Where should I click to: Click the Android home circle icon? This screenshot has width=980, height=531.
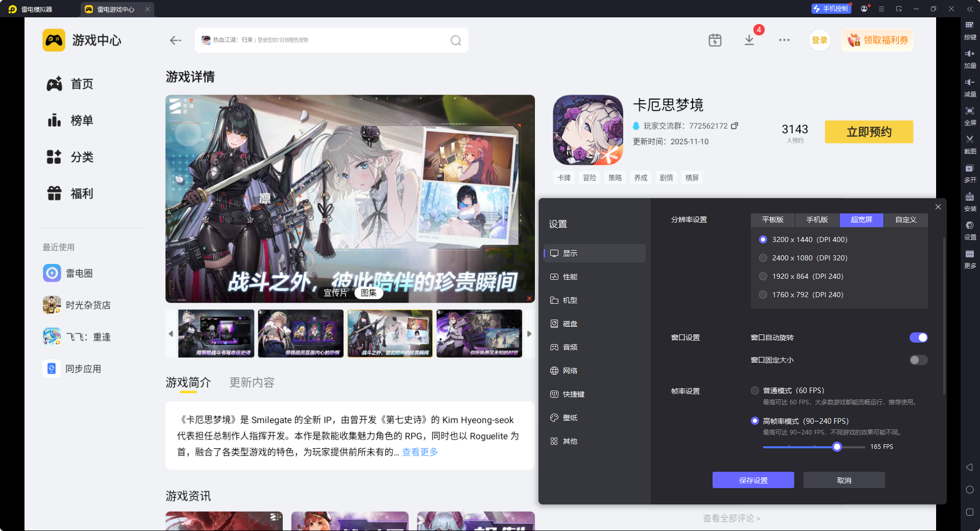[970, 490]
